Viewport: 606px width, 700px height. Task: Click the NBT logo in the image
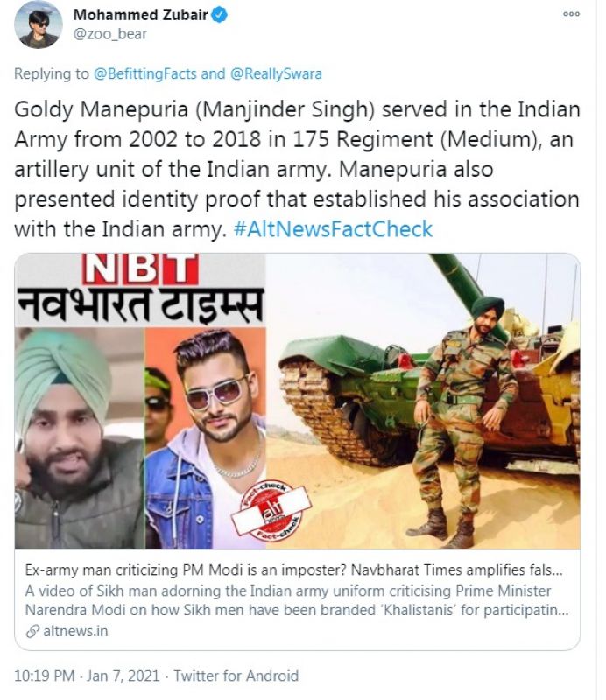pyautogui.click(x=140, y=269)
